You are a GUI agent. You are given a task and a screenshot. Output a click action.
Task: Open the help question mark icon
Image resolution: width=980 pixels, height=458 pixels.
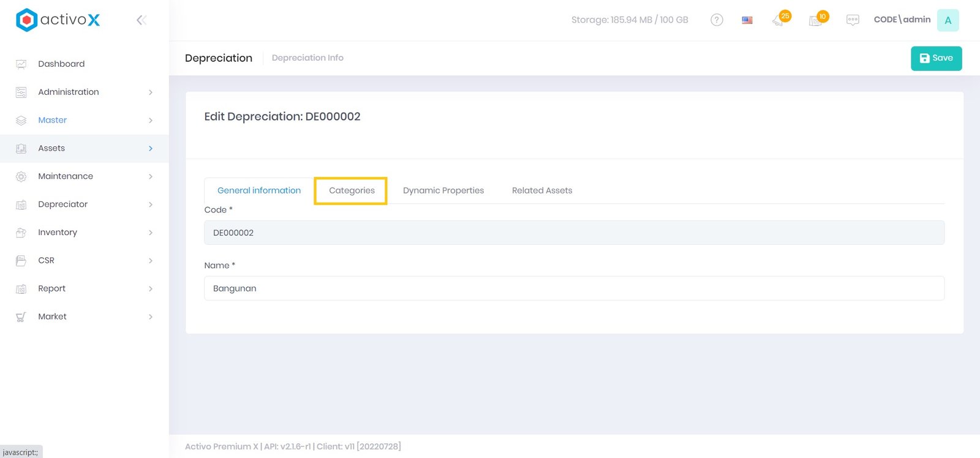click(717, 20)
